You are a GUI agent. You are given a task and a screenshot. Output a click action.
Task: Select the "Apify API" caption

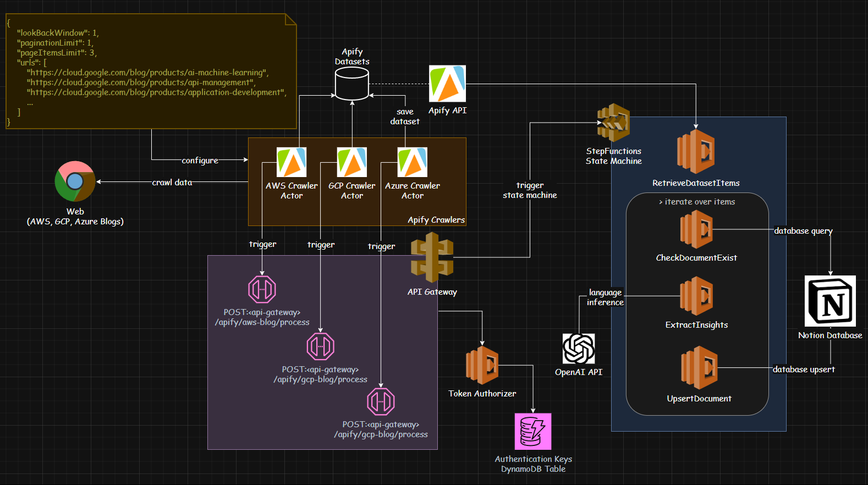[447, 111]
